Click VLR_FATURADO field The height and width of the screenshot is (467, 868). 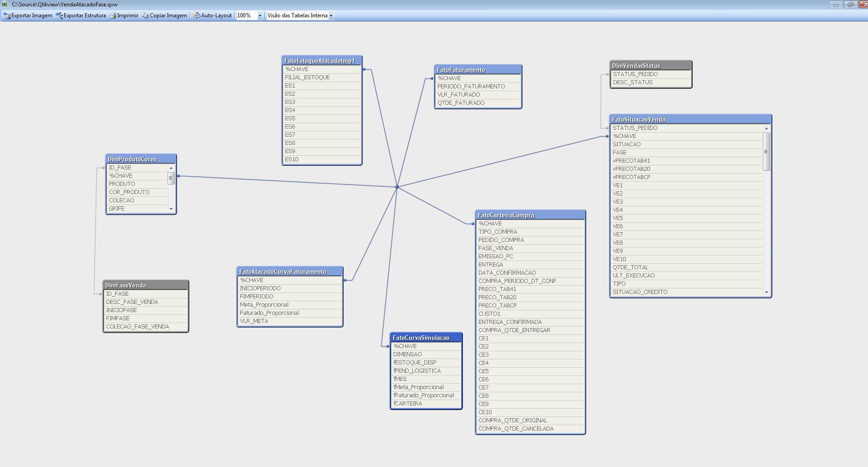click(x=478, y=95)
